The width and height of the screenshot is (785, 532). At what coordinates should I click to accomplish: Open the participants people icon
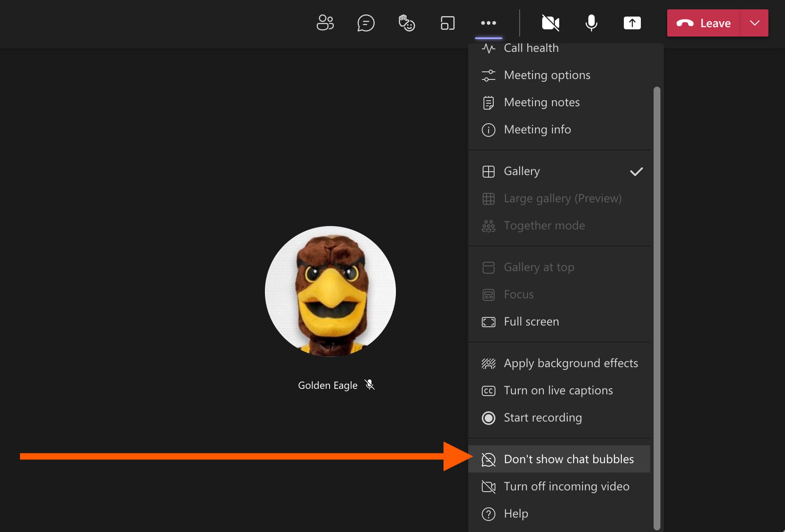coord(325,23)
